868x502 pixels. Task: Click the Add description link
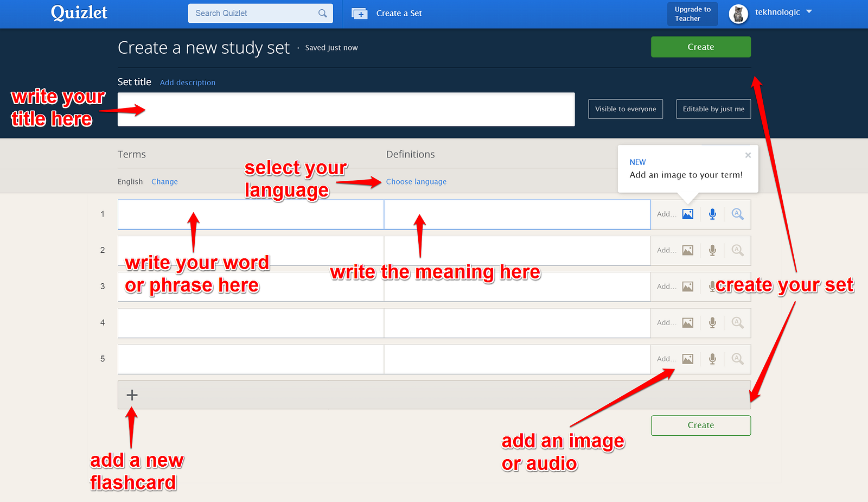click(x=188, y=82)
